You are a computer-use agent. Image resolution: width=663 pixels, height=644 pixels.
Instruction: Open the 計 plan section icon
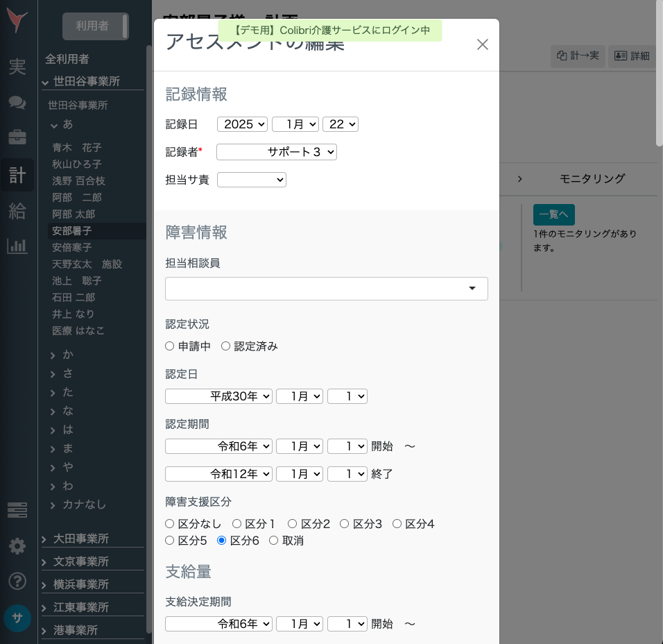point(17,174)
